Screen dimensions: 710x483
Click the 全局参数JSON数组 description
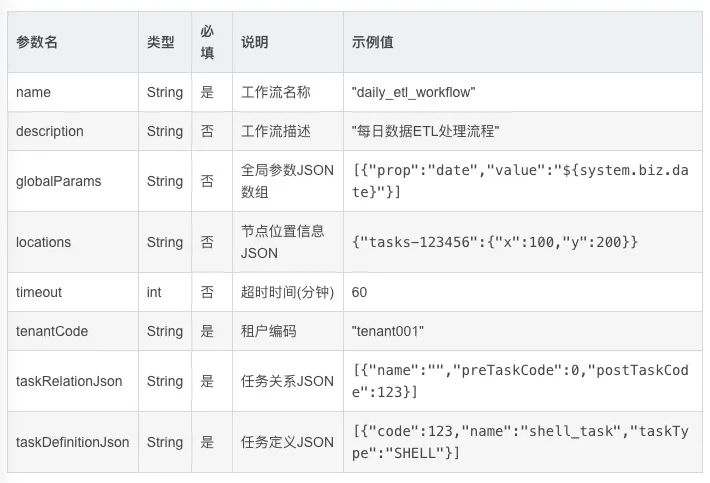click(287, 181)
